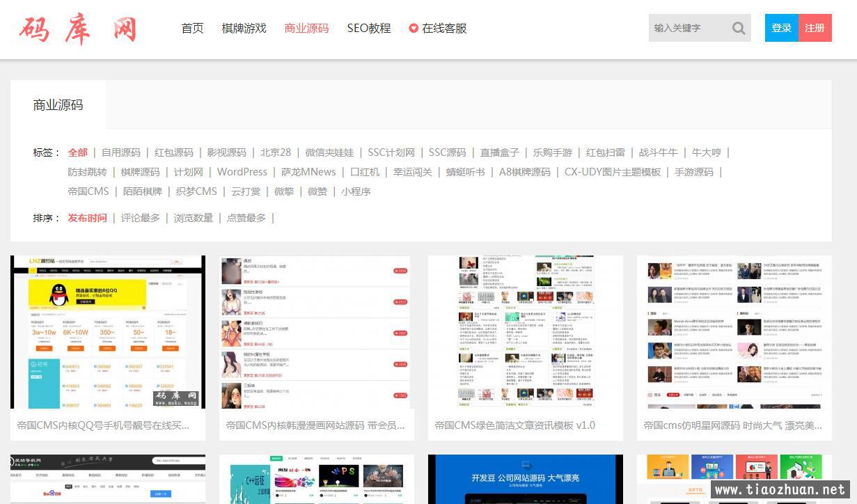The height and width of the screenshot is (504, 857).
Task: Filter by tag A8棋牌源码
Action: (525, 172)
